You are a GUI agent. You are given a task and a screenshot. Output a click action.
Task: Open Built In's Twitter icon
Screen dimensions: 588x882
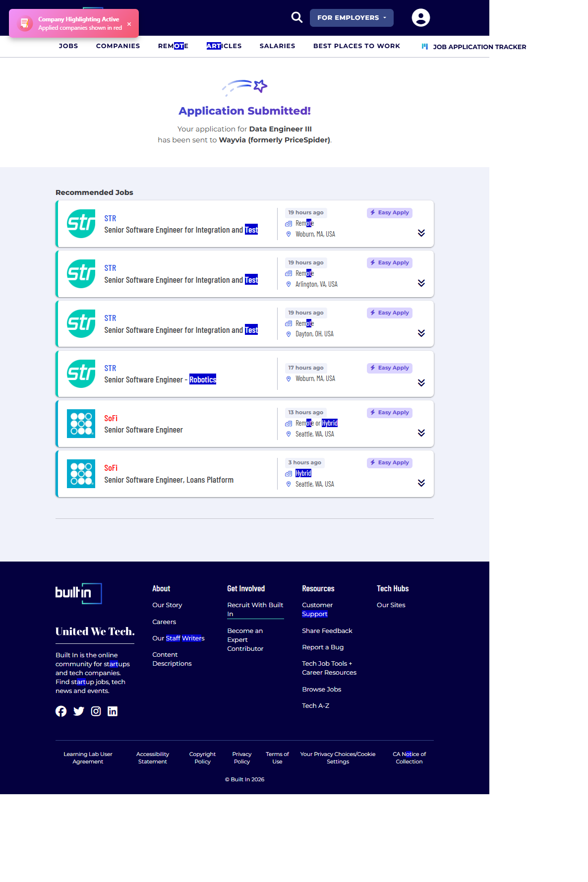78,711
